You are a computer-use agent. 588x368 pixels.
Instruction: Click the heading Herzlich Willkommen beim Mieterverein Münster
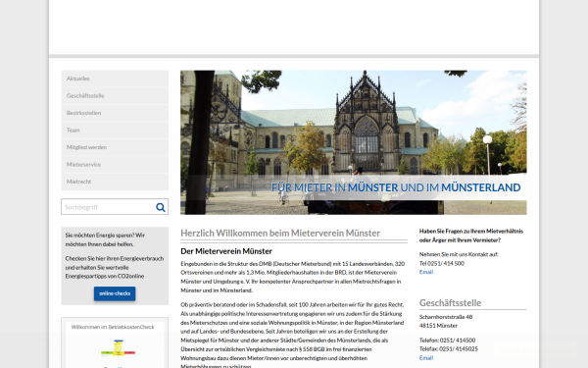coord(280,234)
